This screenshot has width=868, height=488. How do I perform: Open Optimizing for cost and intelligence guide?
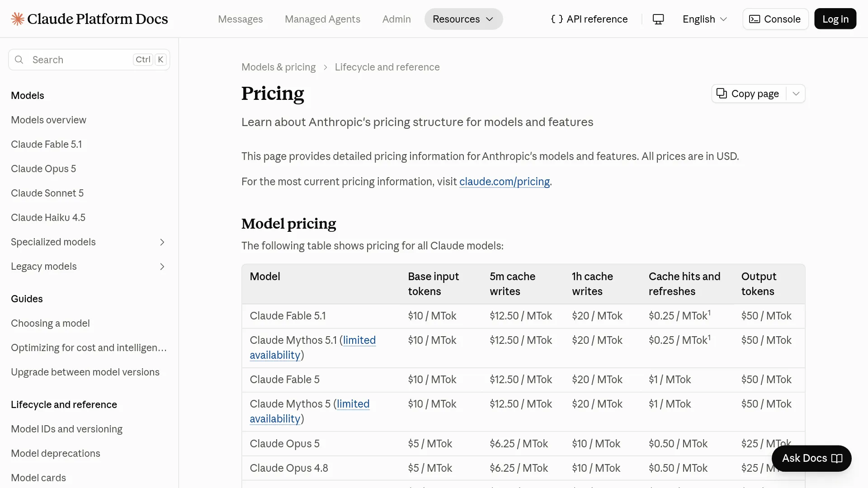pyautogui.click(x=89, y=347)
